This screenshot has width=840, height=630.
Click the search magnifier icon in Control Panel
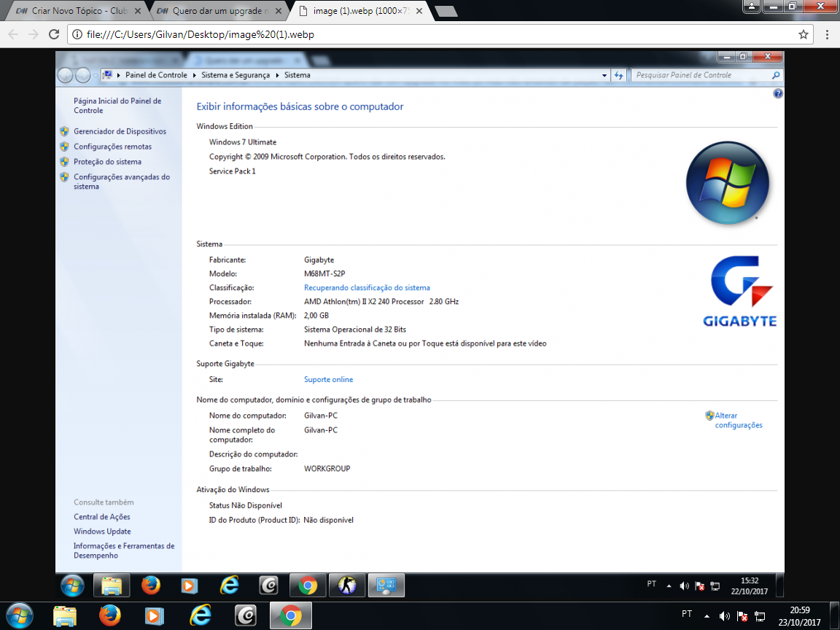pyautogui.click(x=776, y=76)
